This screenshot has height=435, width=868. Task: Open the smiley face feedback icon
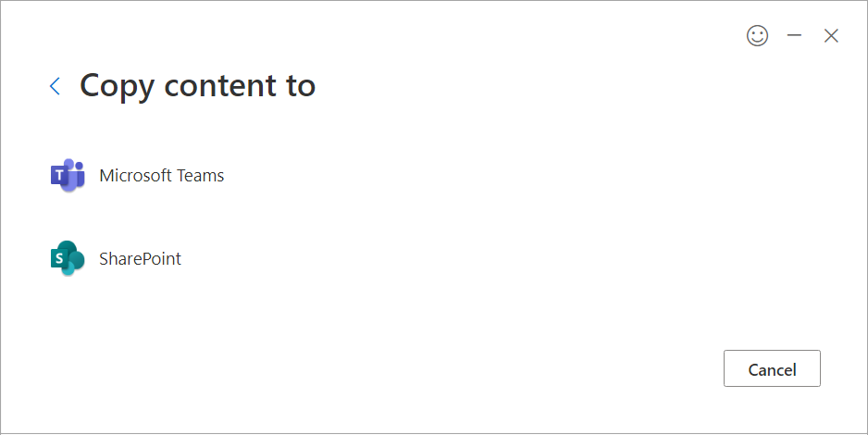[757, 36]
